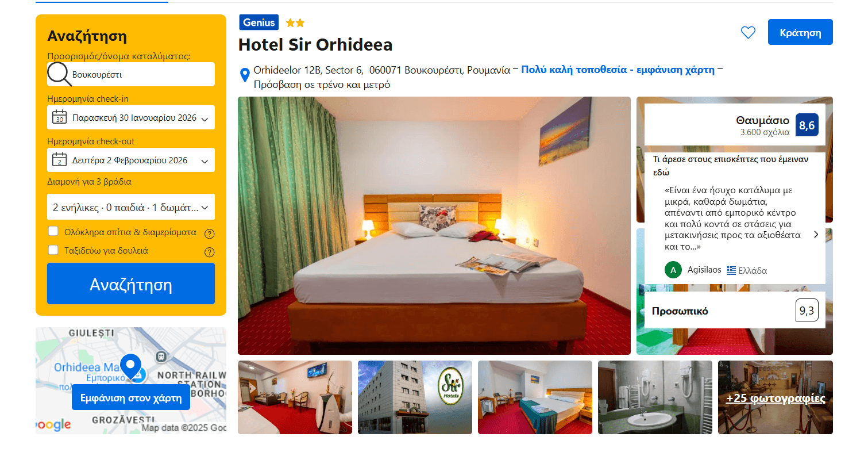Open the guests and rooms selector
Viewport: 868px width, 452px height.
[131, 207]
